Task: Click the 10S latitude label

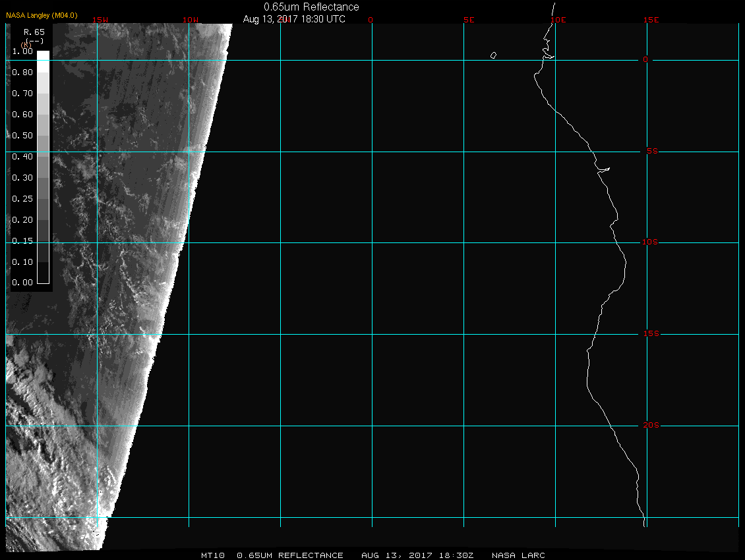Action: coord(650,242)
